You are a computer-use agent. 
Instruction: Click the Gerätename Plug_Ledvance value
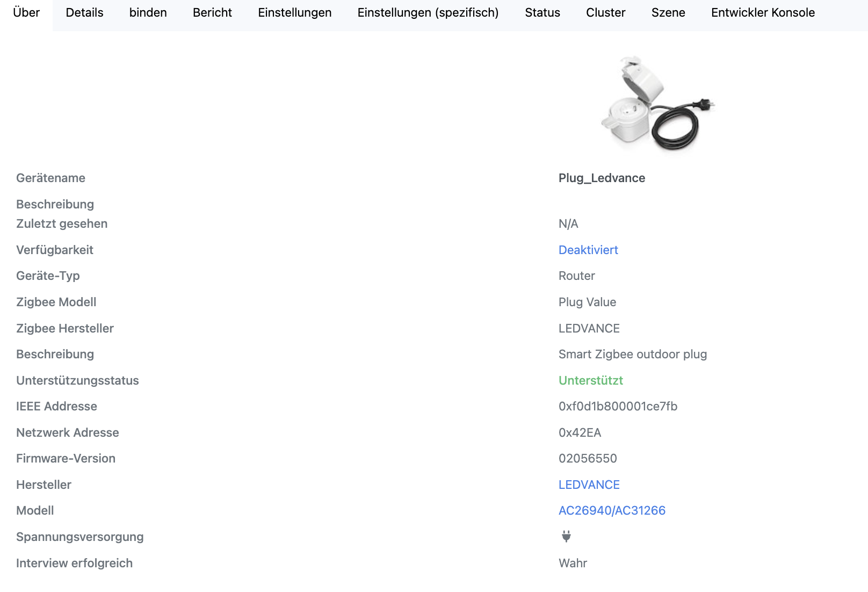[x=602, y=178]
